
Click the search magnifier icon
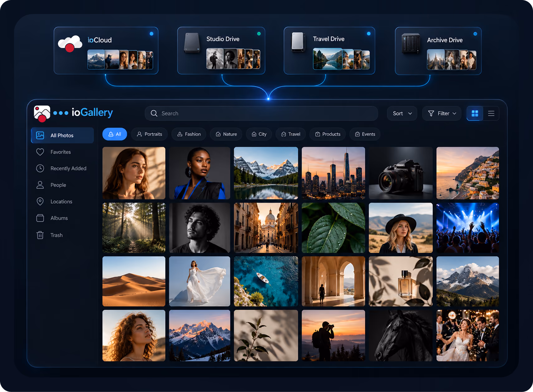(154, 113)
